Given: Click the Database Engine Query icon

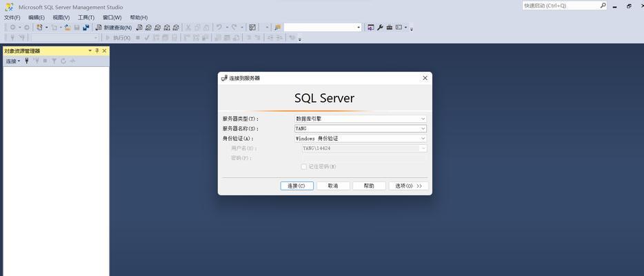Looking at the screenshot, I should coord(140,28).
